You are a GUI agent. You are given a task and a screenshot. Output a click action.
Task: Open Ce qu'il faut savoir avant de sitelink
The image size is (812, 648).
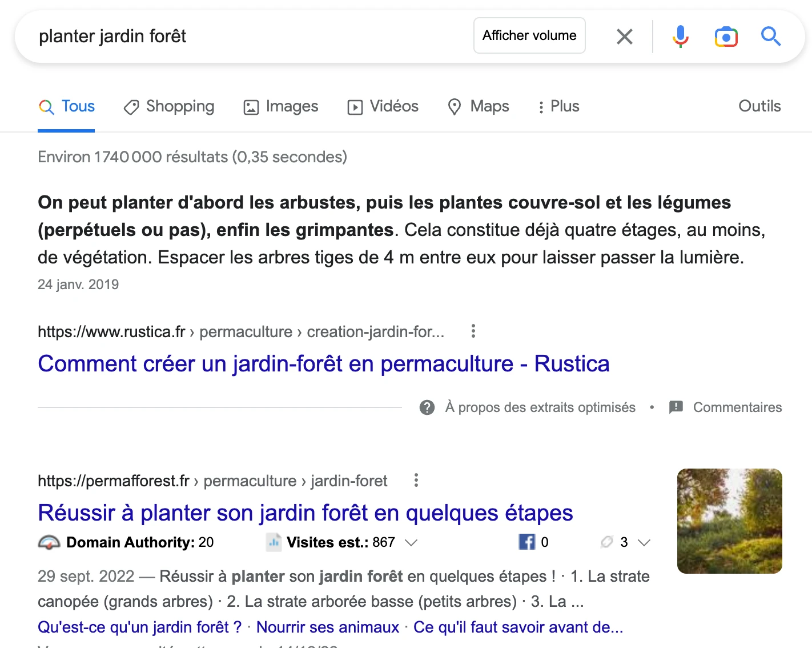click(x=518, y=627)
